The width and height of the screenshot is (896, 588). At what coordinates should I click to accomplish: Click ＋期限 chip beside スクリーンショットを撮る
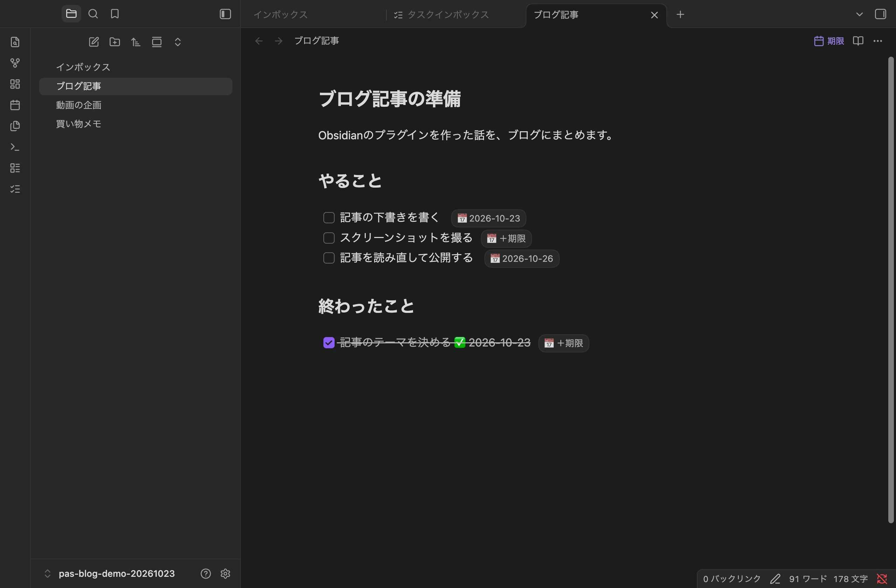point(506,239)
